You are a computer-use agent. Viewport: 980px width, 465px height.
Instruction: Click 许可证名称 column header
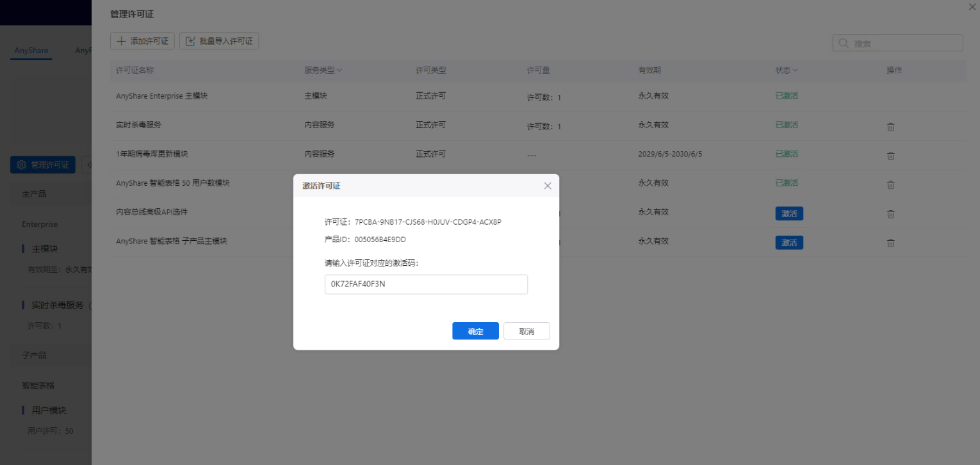[x=135, y=70]
